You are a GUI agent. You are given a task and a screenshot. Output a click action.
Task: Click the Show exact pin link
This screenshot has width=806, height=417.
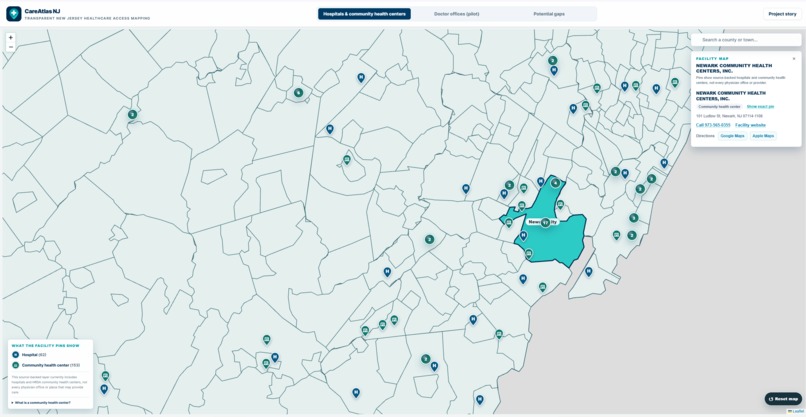coord(760,106)
